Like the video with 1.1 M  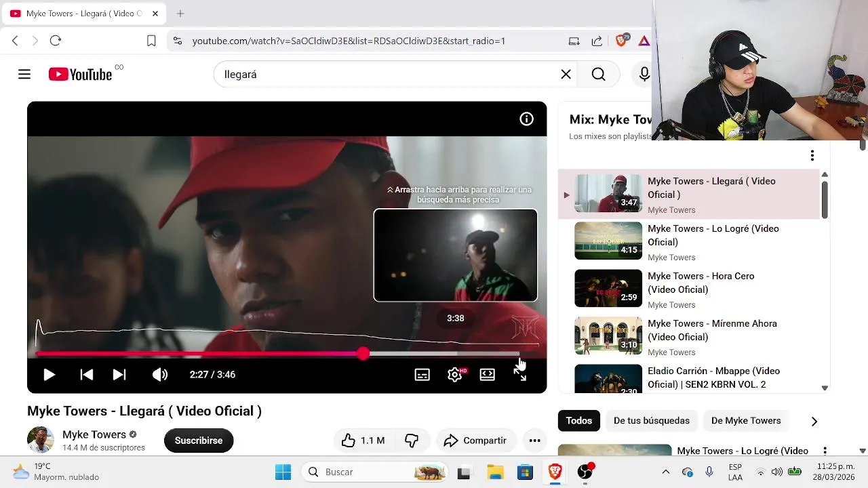363,441
